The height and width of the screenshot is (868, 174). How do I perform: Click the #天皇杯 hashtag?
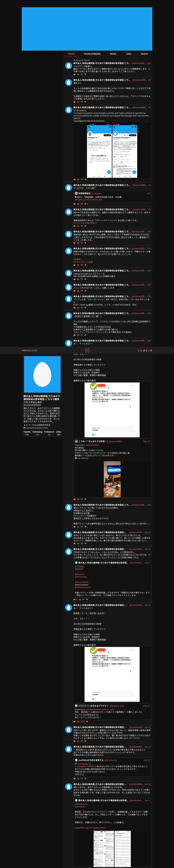point(77,259)
